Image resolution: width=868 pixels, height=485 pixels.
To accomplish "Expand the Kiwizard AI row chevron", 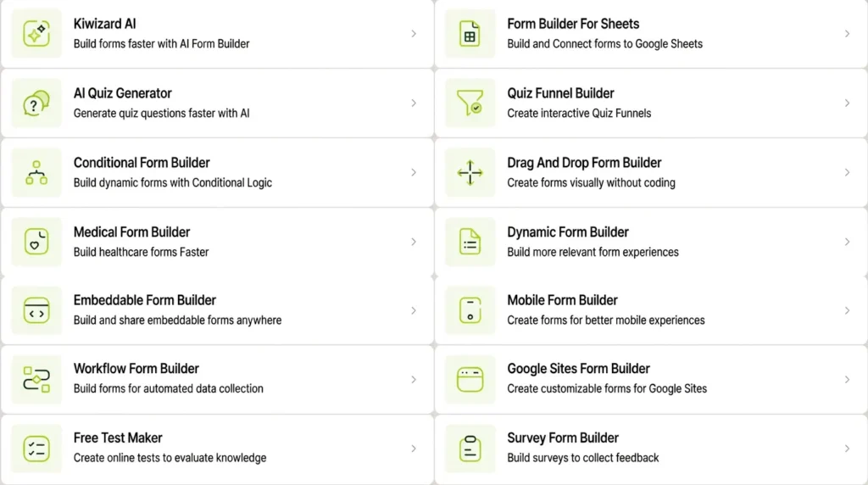I will (414, 34).
